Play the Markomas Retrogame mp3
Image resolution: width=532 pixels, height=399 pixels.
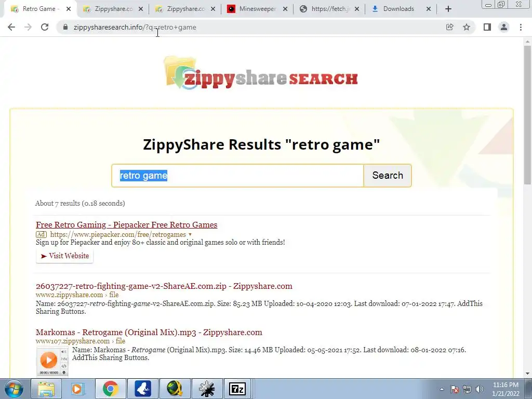[x=48, y=360]
